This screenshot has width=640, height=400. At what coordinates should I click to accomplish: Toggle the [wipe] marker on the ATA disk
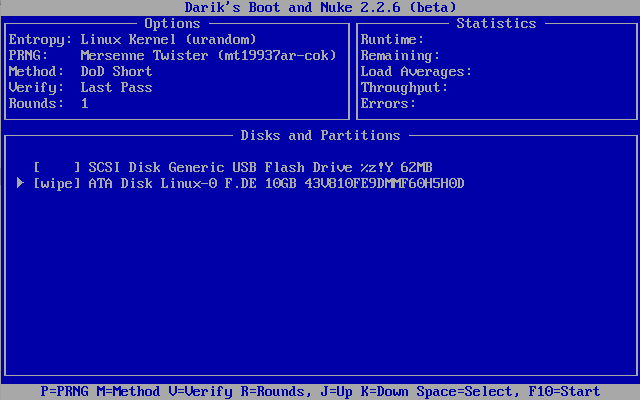pos(56,183)
